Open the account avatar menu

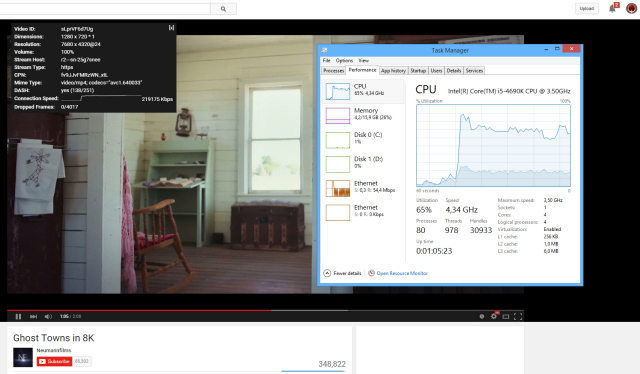[632, 8]
